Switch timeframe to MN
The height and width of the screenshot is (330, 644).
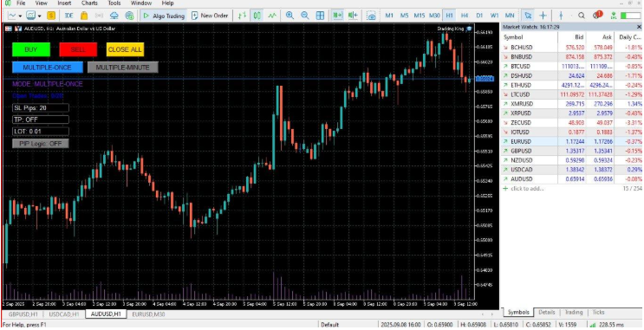510,16
